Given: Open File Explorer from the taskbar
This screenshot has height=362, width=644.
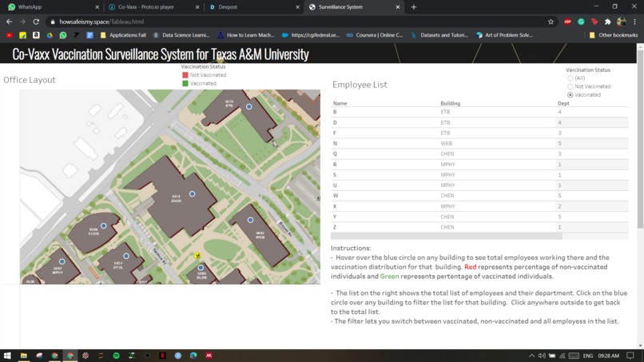Looking at the screenshot, I should pos(23,356).
